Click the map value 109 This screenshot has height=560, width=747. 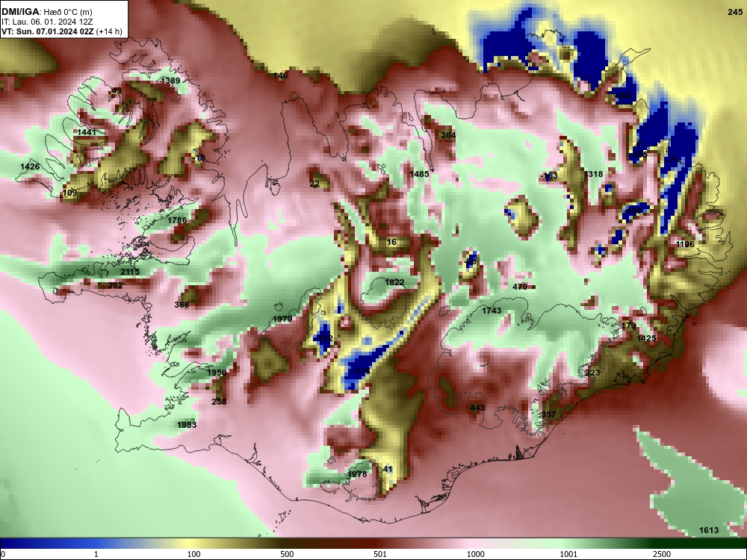tap(69, 193)
